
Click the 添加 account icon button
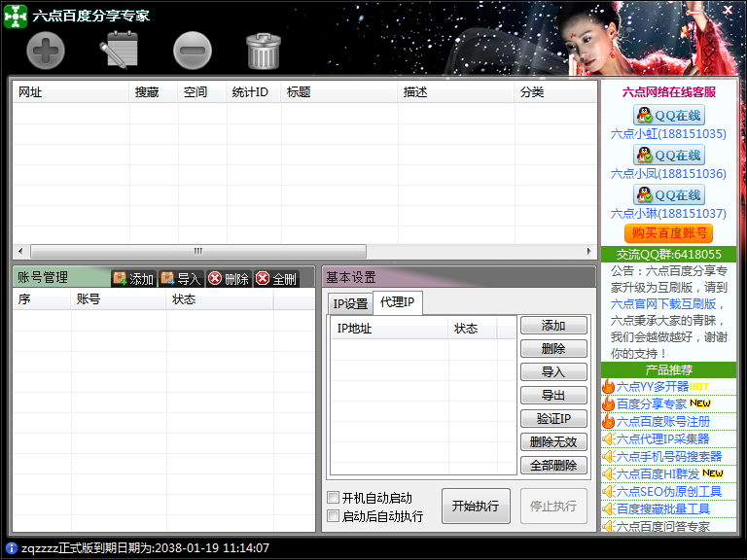pos(133,279)
